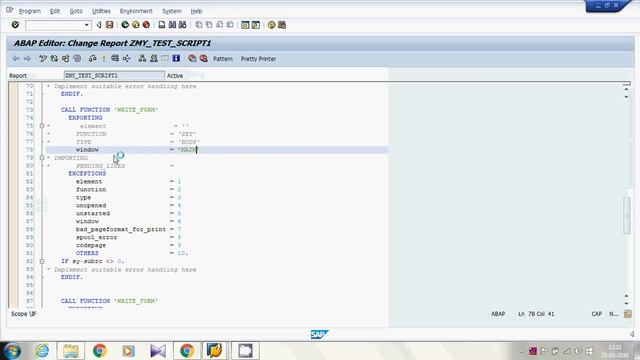Click the editor vertical scrollbar thumb
640x360 pixels.
click(x=627, y=216)
